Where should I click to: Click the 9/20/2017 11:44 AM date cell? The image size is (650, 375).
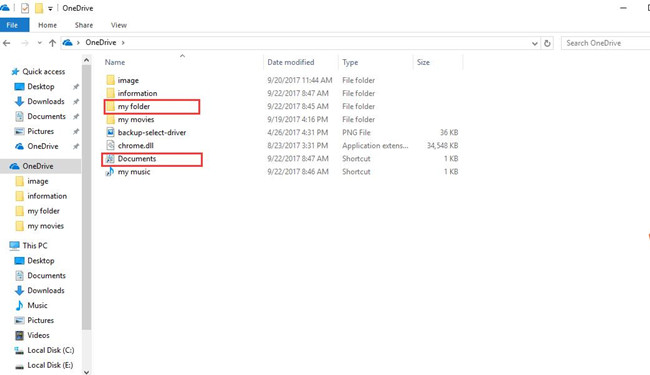pyautogui.click(x=300, y=80)
